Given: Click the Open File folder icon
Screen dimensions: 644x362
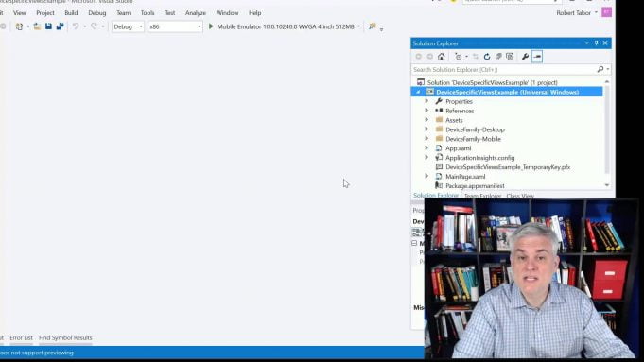Looking at the screenshot, I should pyautogui.click(x=37, y=26).
